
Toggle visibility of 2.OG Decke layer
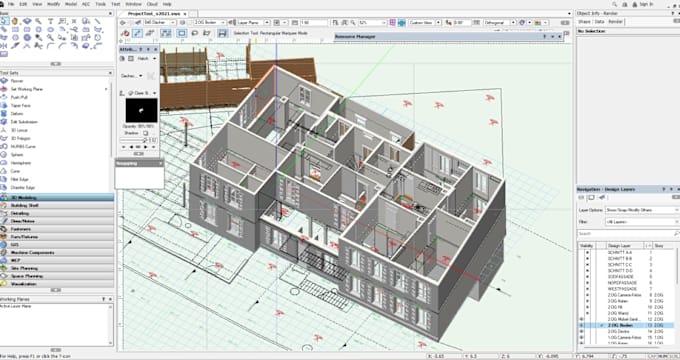pos(582,331)
